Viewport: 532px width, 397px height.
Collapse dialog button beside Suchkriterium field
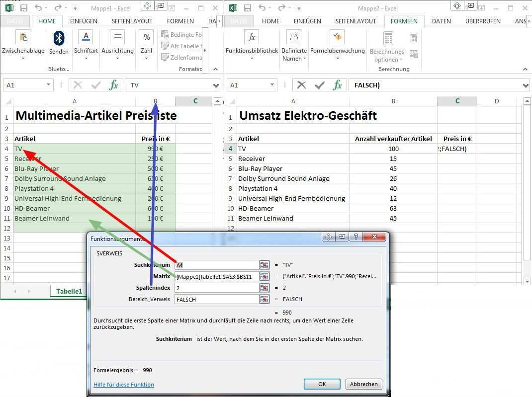[x=264, y=265]
